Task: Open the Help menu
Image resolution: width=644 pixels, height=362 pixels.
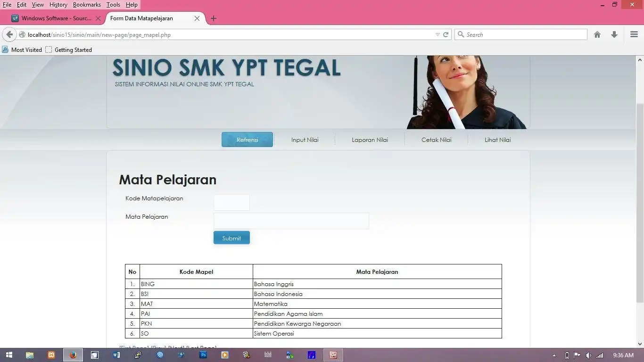Action: pyautogui.click(x=132, y=5)
